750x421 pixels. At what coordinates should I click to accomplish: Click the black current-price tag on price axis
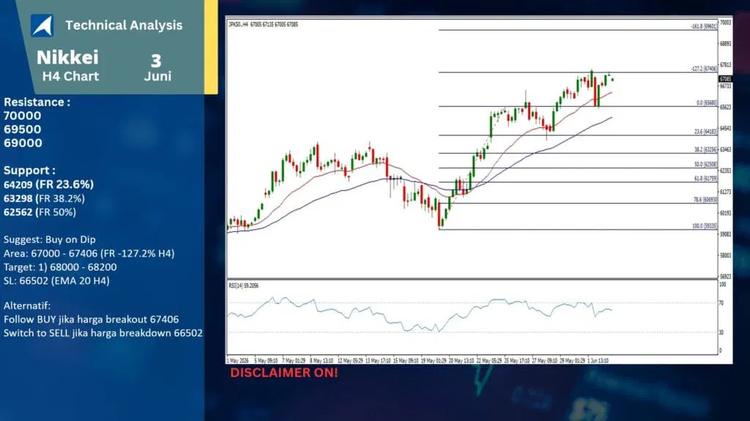tap(726, 78)
